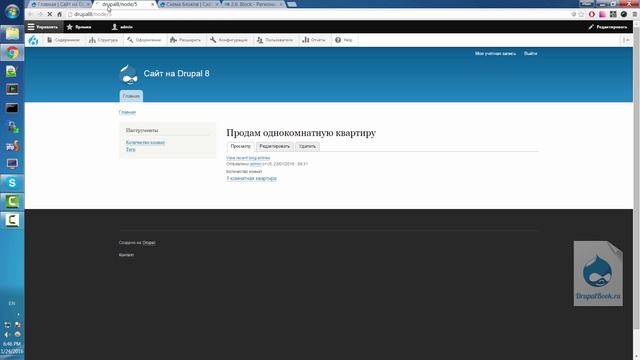Open the black console taskbar icon
Screen dimensions: 640x360
12,108
